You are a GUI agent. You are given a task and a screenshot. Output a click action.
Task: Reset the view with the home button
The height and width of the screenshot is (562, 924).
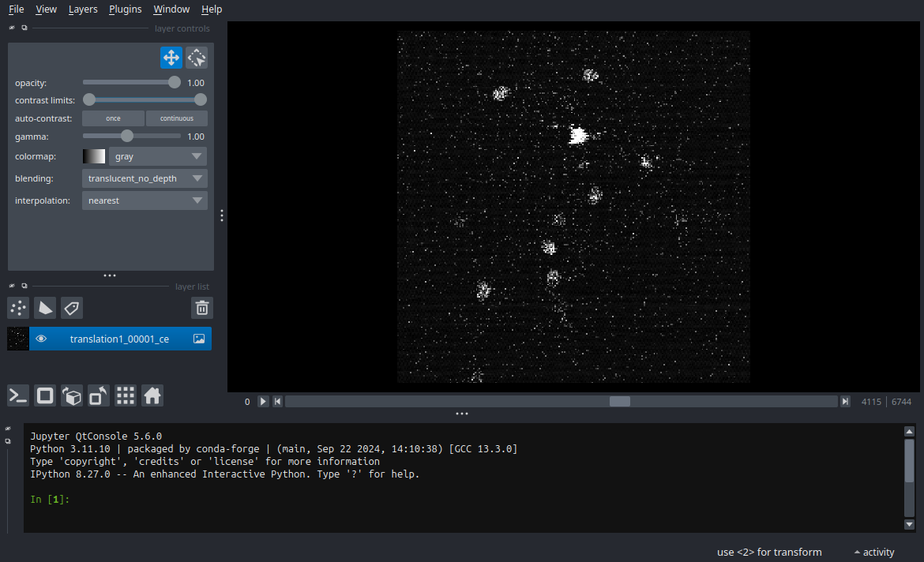(x=152, y=395)
